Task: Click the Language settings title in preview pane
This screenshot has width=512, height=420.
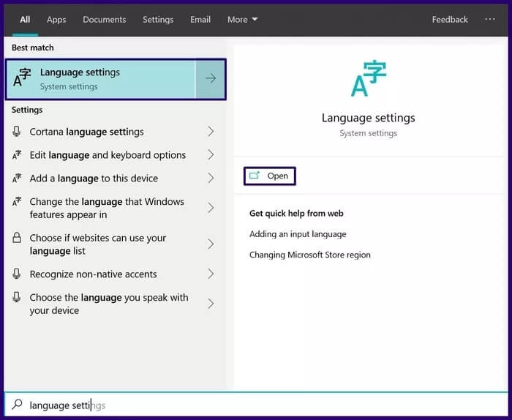Action: 369,118
